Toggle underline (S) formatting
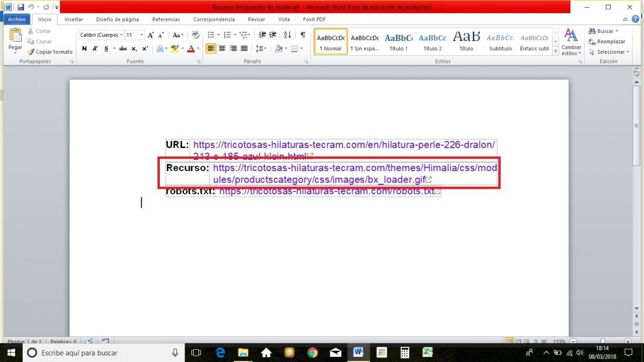Viewport: 644px width, 362px height. (x=107, y=49)
